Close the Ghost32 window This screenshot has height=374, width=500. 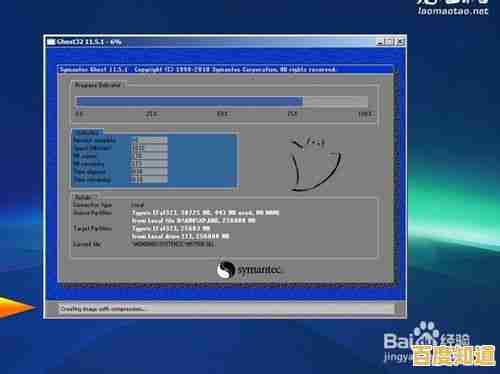point(400,42)
